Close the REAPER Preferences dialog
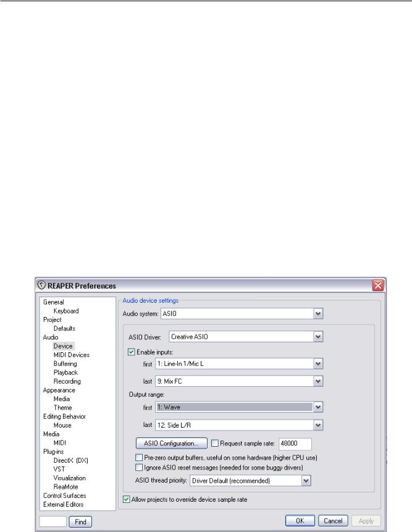 (x=378, y=285)
